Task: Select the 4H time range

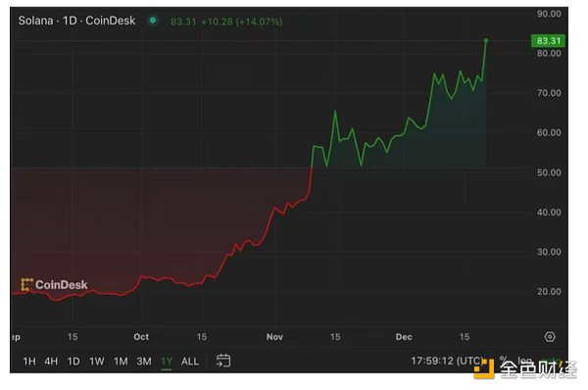Action: click(x=51, y=362)
